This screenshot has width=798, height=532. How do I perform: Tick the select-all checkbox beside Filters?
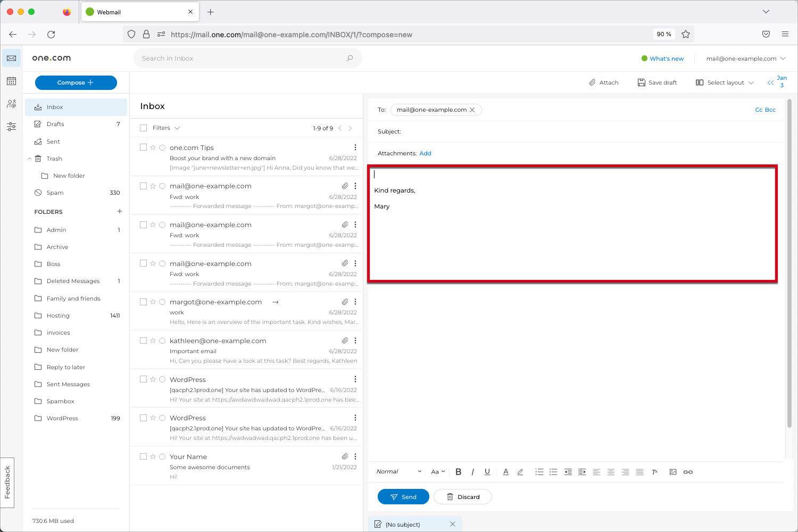coord(143,128)
